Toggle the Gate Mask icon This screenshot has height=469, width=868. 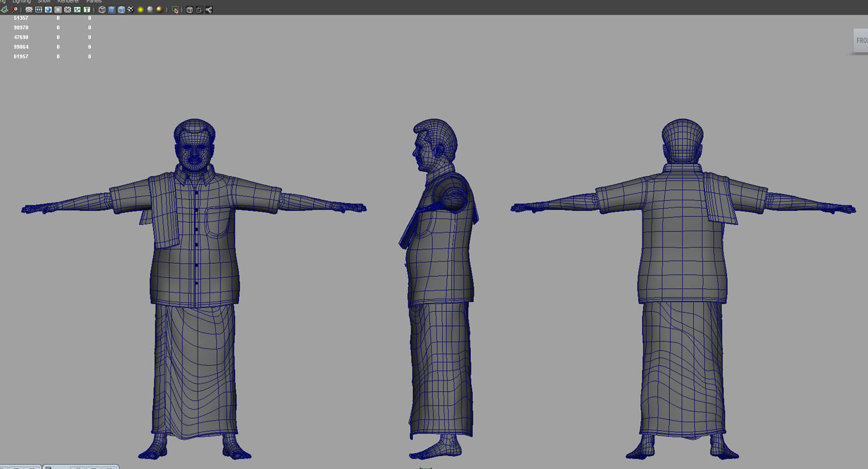pyautogui.click(x=58, y=9)
